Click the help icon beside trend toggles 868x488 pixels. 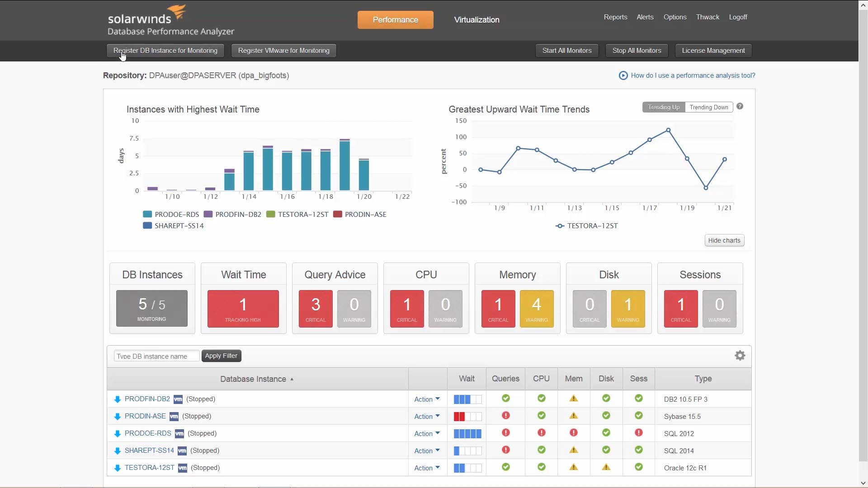pos(740,106)
